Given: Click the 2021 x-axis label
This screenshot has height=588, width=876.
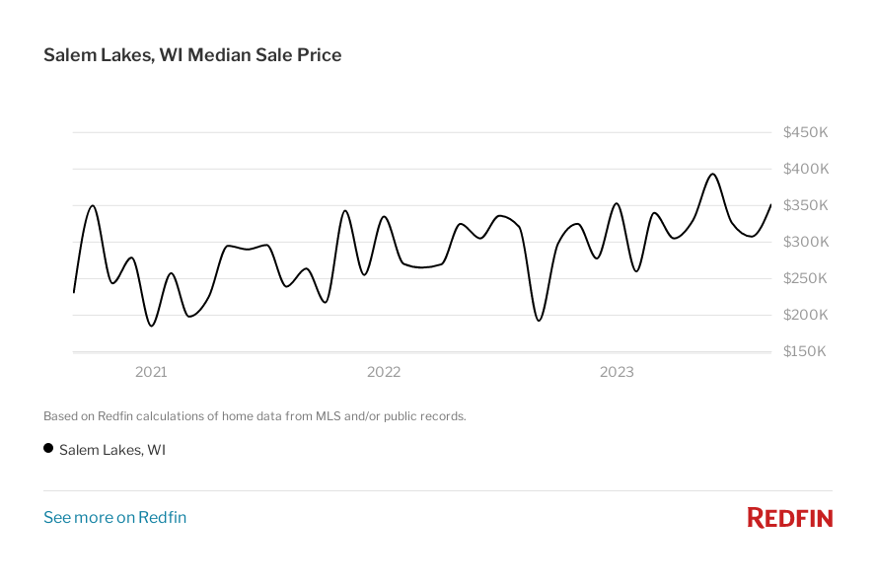Looking at the screenshot, I should [x=151, y=372].
